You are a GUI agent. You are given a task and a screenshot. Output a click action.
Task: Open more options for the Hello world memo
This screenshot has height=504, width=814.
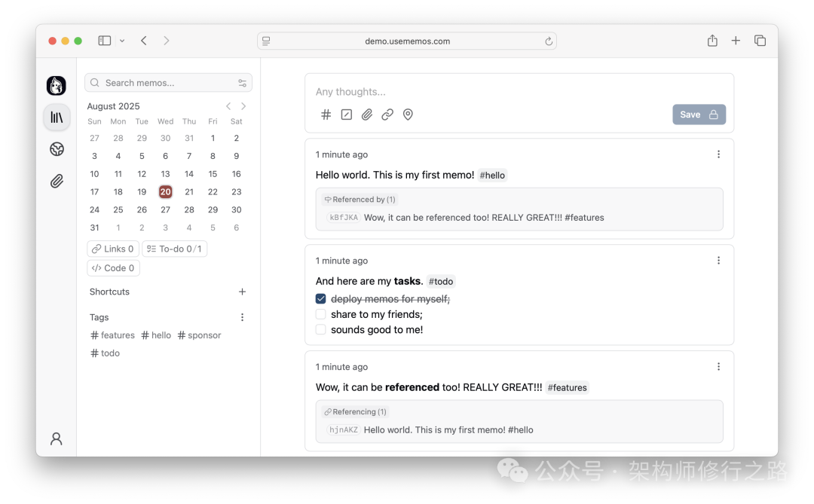point(718,154)
